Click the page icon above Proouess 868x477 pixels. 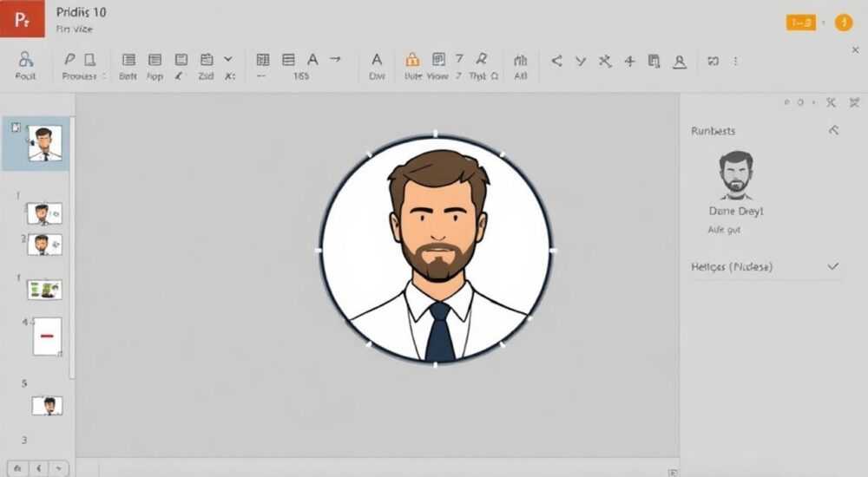[x=89, y=59]
